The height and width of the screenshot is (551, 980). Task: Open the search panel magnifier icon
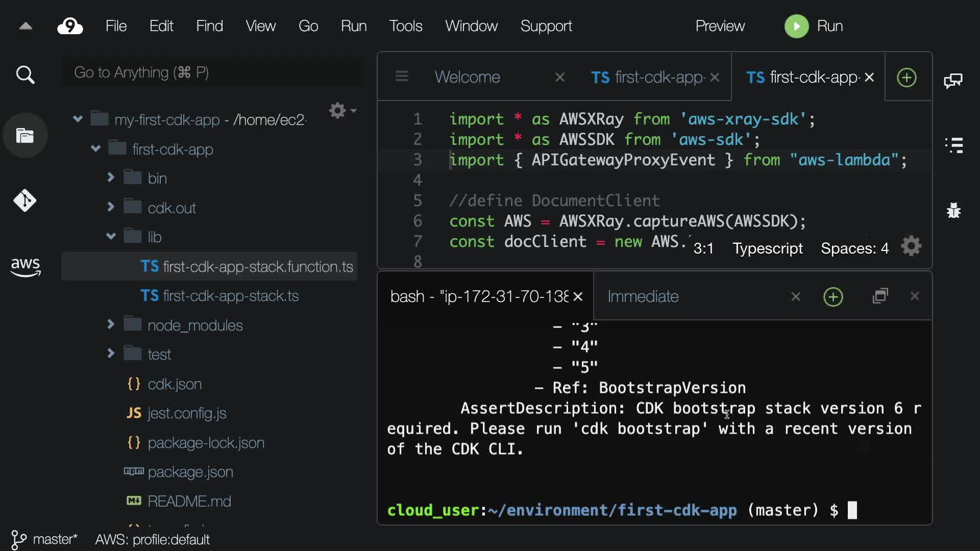[x=25, y=75]
